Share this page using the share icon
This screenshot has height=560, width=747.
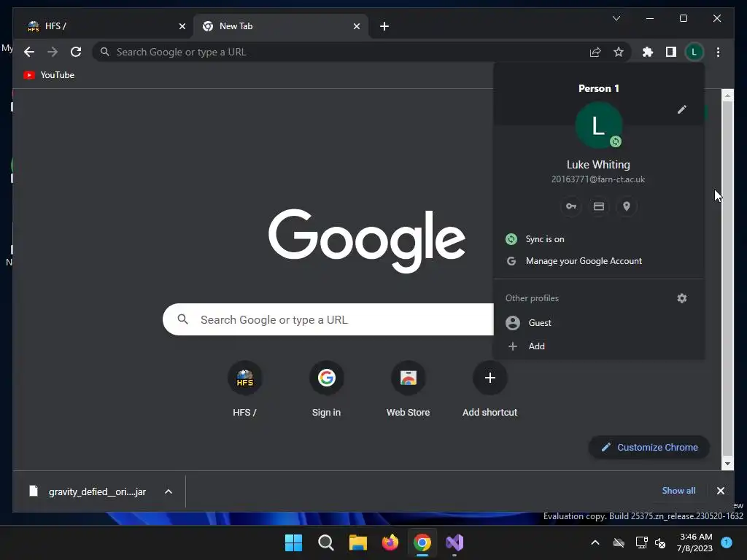[x=595, y=52]
